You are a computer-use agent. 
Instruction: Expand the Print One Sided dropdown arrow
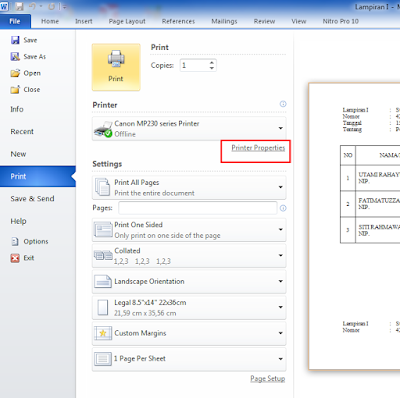(x=281, y=230)
